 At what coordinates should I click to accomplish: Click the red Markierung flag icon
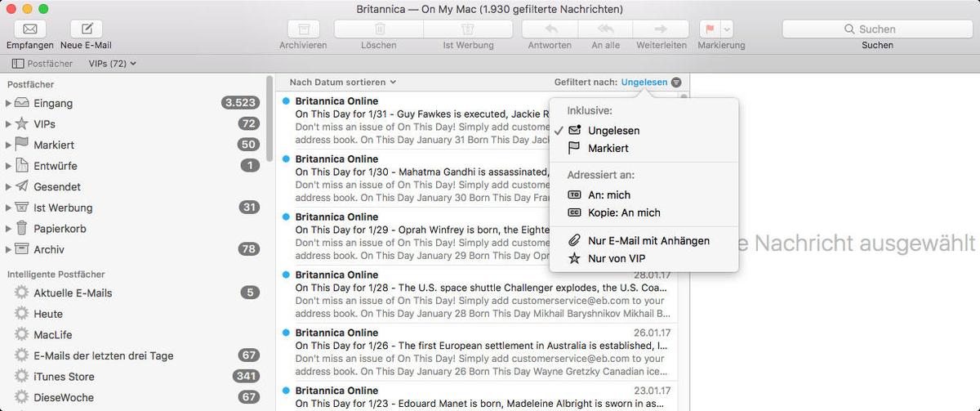pyautogui.click(x=710, y=29)
